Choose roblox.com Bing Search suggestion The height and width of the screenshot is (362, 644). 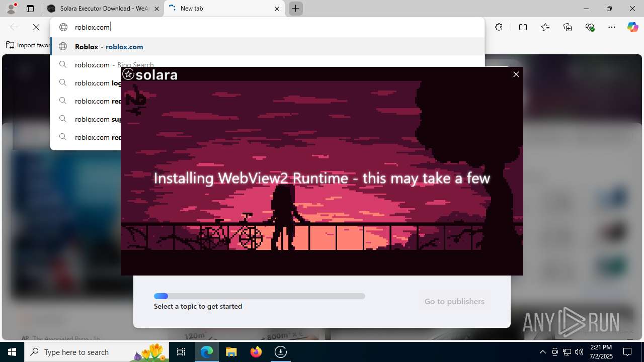(x=267, y=64)
